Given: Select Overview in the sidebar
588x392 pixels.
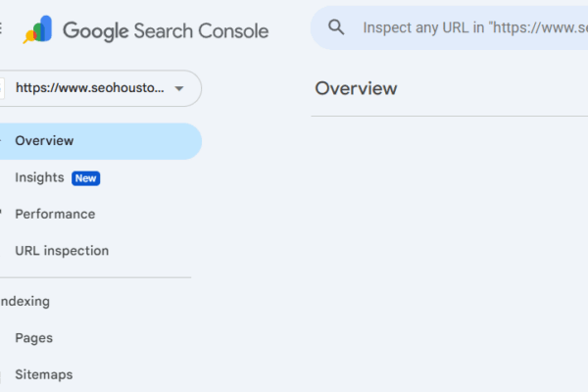Looking at the screenshot, I should click(44, 141).
